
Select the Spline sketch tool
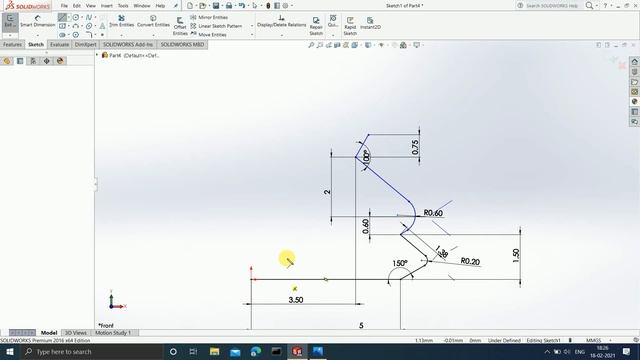pos(89,17)
